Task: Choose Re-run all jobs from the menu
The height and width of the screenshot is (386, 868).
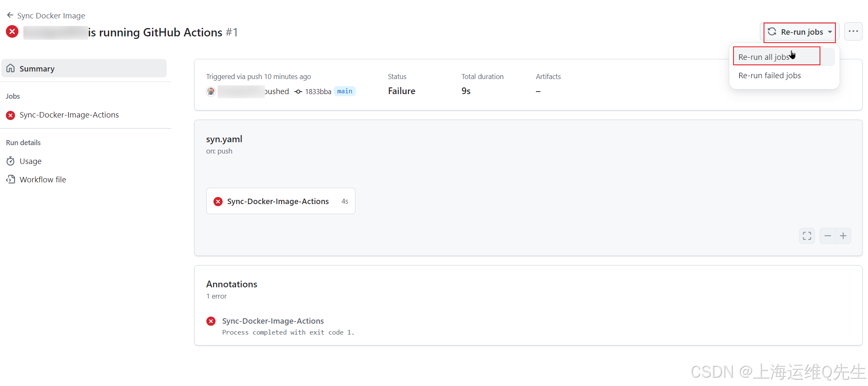Action: click(x=784, y=57)
